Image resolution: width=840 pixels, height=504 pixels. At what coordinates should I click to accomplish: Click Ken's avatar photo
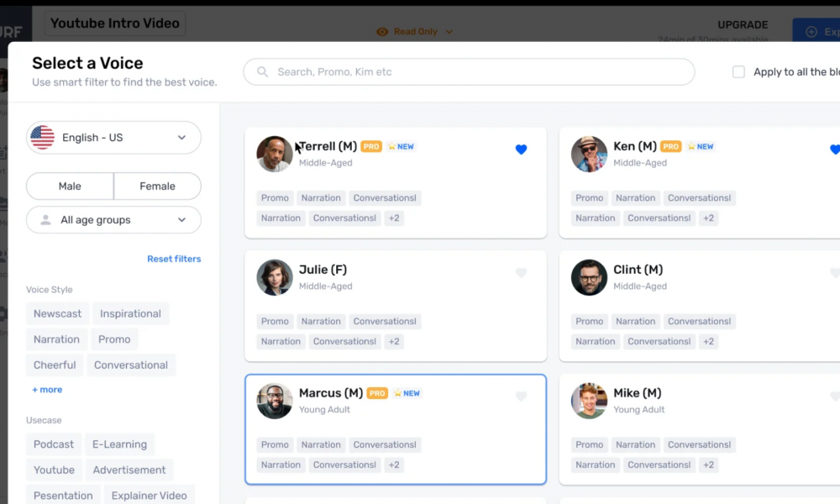click(x=589, y=154)
